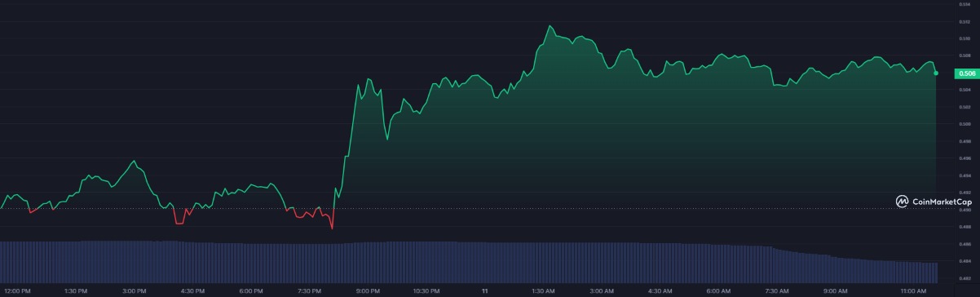Select the 10:30 PM time axis label

426,291
